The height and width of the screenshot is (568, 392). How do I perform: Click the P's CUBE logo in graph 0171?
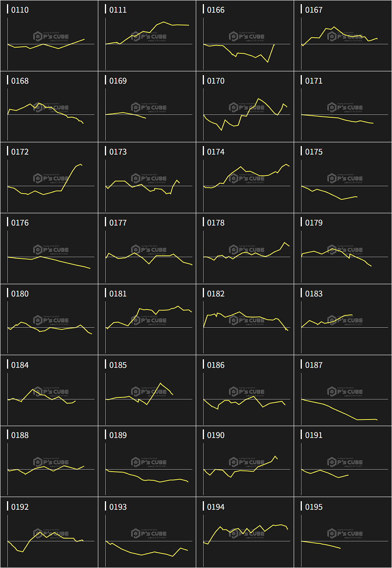[345, 107]
